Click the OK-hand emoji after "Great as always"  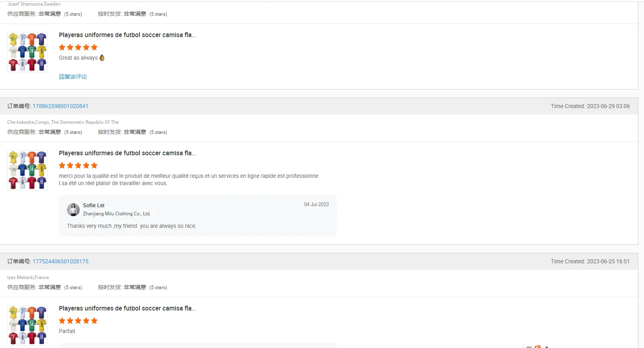[102, 58]
